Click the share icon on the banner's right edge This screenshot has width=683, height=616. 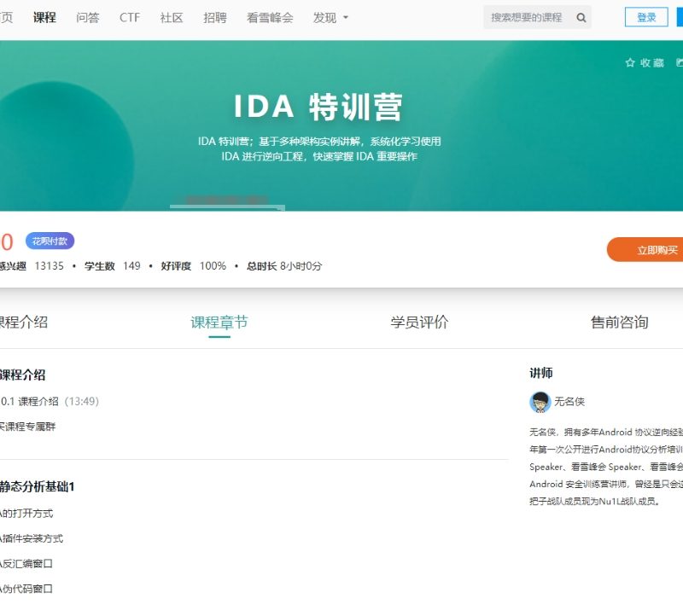coord(679,61)
